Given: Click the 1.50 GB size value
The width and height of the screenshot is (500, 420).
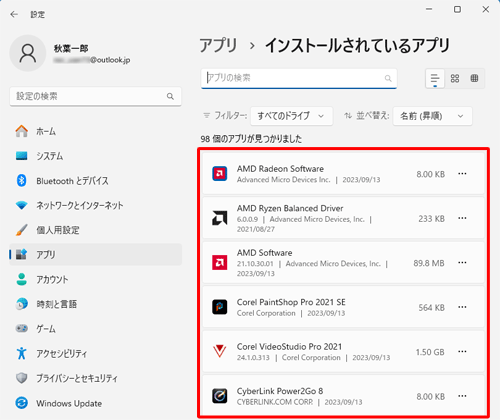Looking at the screenshot, I should [x=430, y=352].
